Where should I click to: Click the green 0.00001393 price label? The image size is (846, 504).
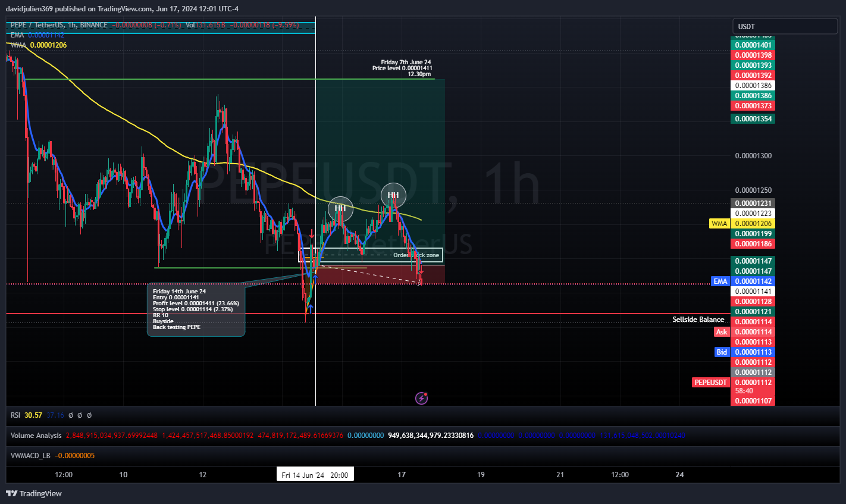point(753,65)
